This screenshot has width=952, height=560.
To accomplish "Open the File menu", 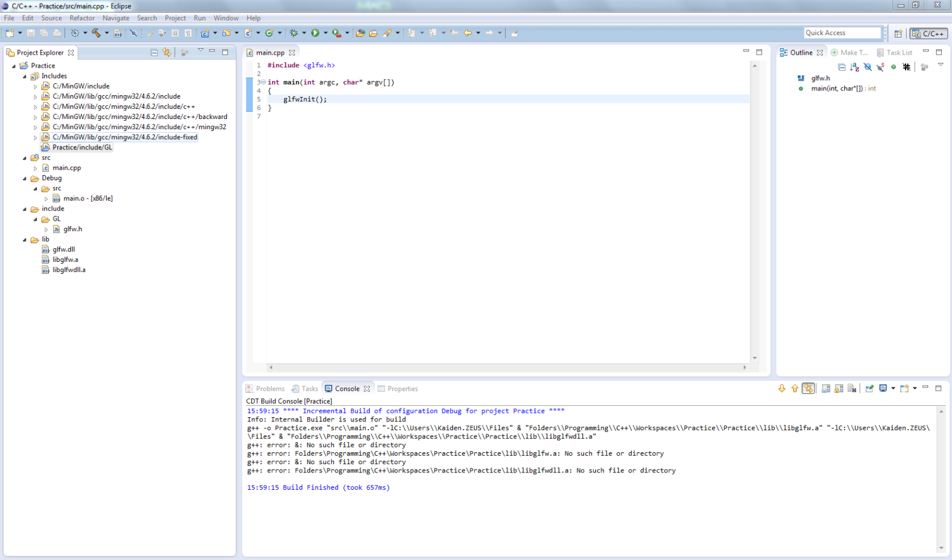I will click(x=9, y=18).
